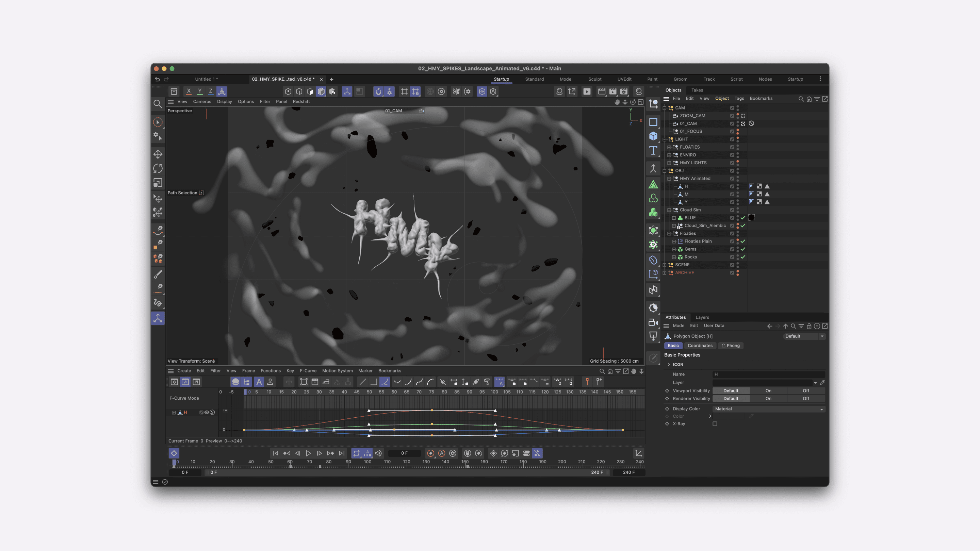Click the Record Active Objects keyframe button
980x551 pixels.
[430, 453]
